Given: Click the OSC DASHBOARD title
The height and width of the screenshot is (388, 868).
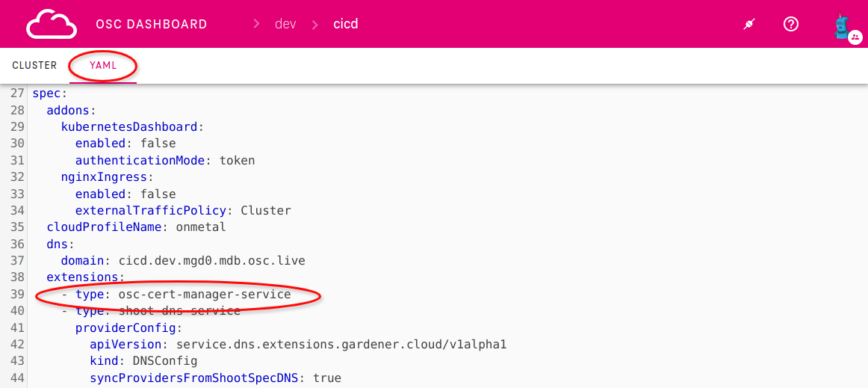Looking at the screenshot, I should coord(152,24).
